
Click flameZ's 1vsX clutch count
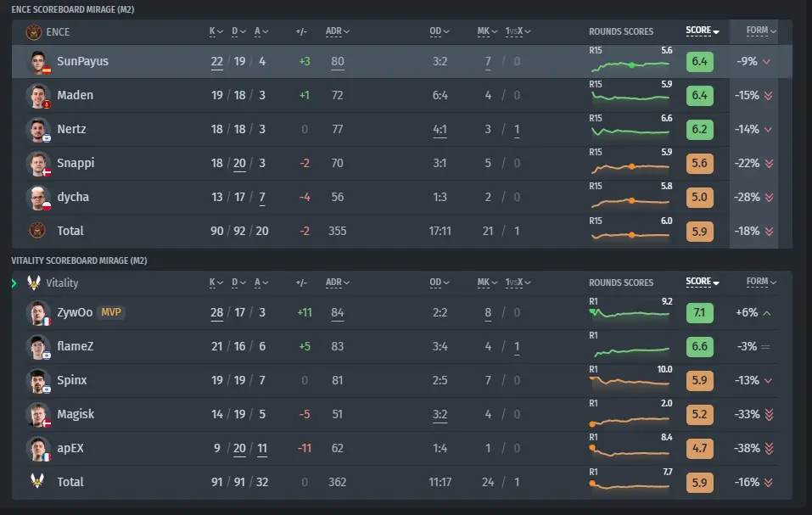[517, 347]
